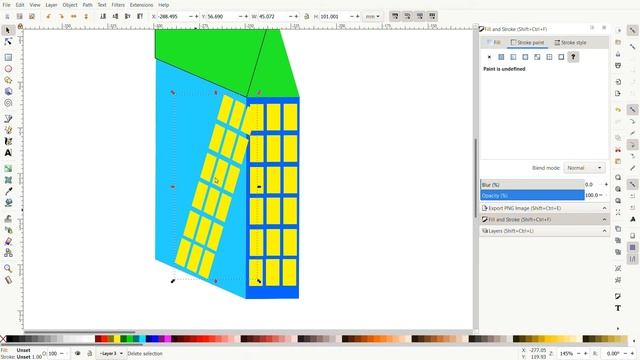Set stroke paint to Flat color

[501, 57]
